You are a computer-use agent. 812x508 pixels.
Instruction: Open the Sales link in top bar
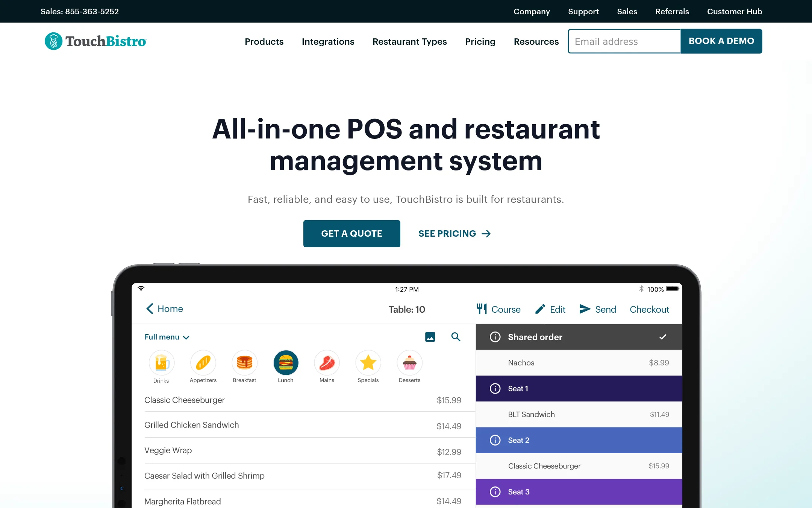627,11
